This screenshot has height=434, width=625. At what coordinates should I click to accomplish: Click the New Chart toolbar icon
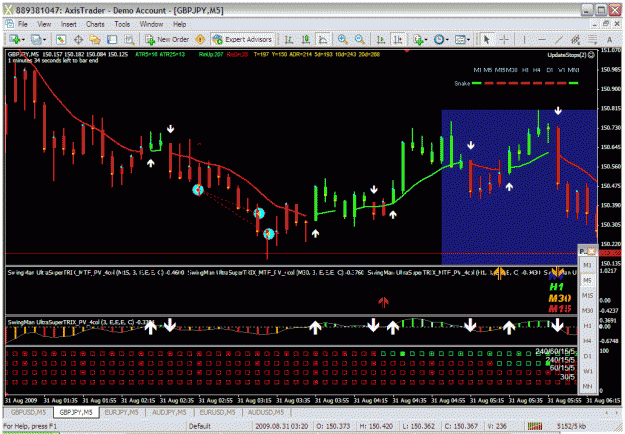coord(15,39)
